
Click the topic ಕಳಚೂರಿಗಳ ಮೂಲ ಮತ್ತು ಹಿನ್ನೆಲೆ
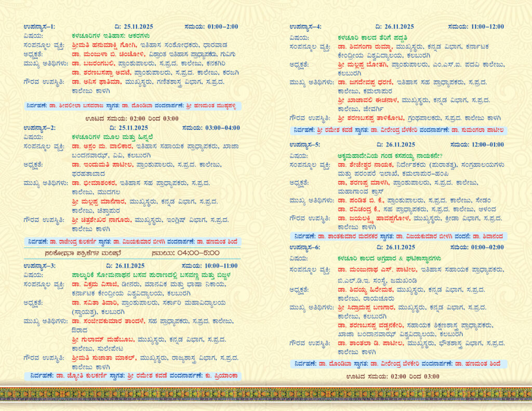coord(115,137)
